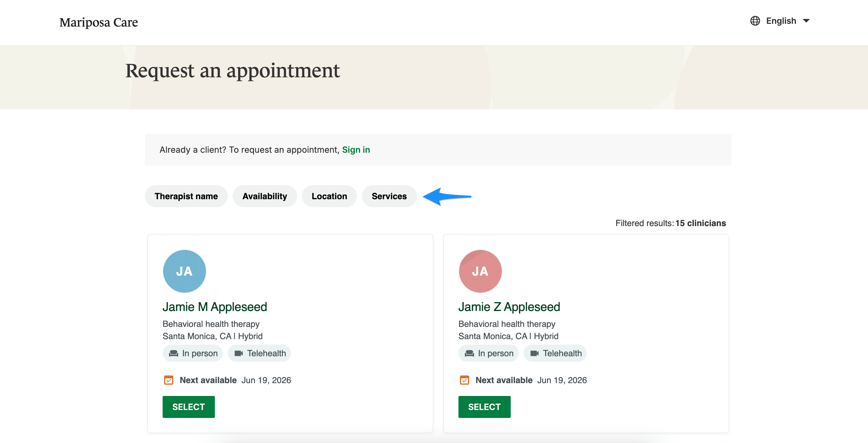Click calendar check icon in Jamie M's card
The height and width of the screenshot is (443, 868).
pyautogui.click(x=168, y=380)
